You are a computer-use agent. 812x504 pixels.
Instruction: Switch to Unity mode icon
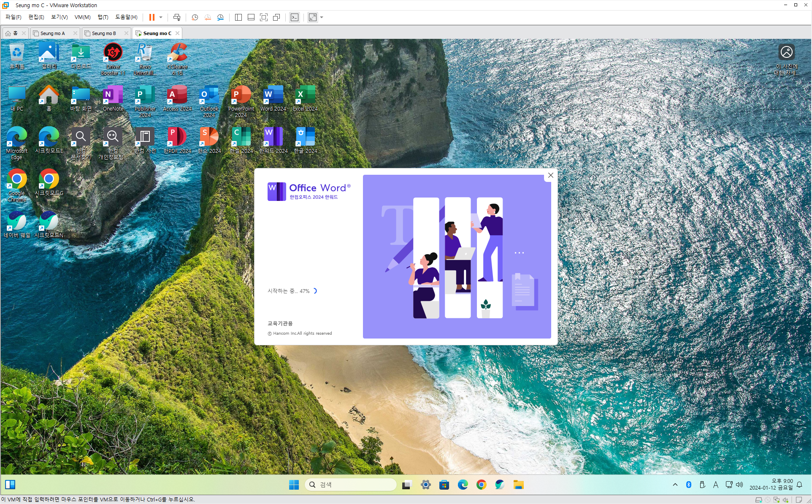point(276,17)
